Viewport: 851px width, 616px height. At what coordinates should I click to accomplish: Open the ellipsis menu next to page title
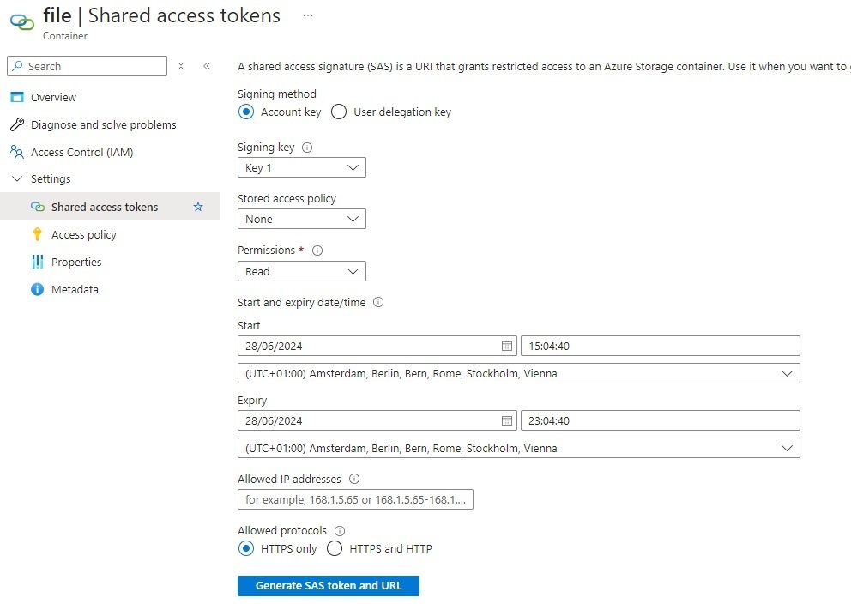pos(306,15)
